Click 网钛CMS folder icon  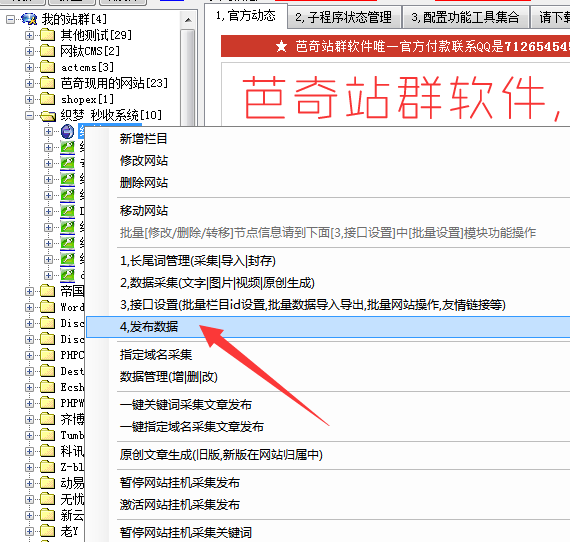pos(47,51)
